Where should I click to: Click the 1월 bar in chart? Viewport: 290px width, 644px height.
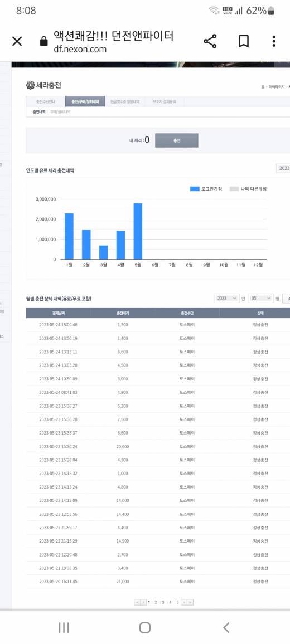(x=69, y=236)
